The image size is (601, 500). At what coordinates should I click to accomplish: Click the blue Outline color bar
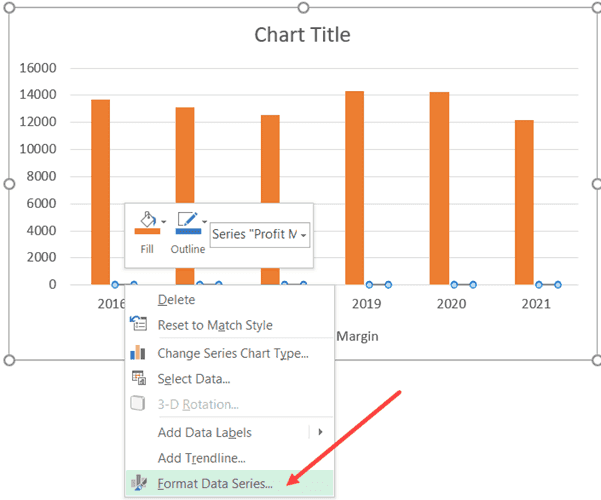(187, 231)
